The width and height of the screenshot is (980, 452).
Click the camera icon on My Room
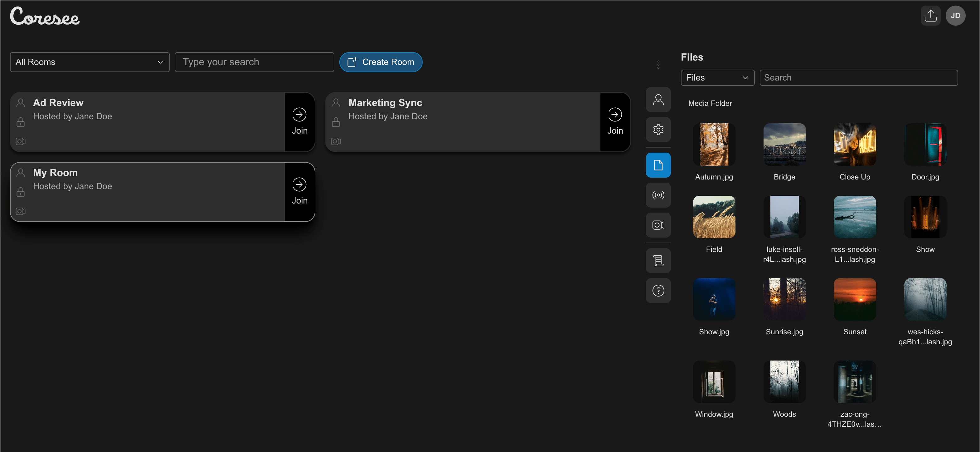[x=21, y=211]
